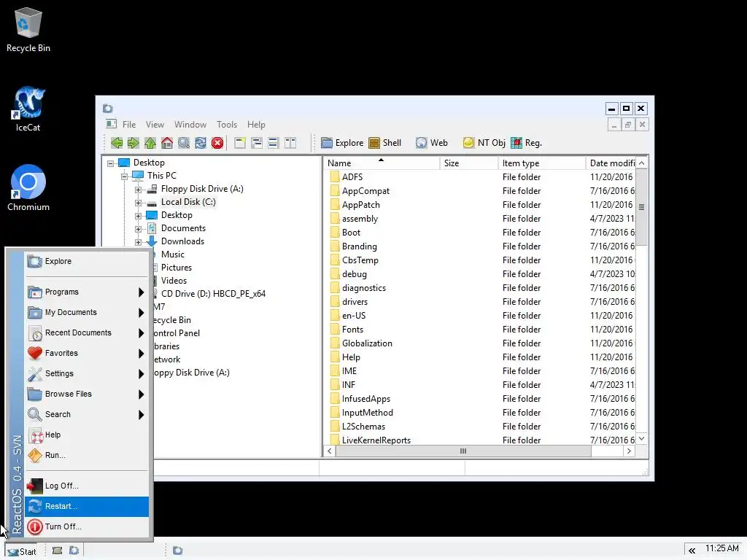
Task: Open the Window menu
Action: tap(190, 124)
